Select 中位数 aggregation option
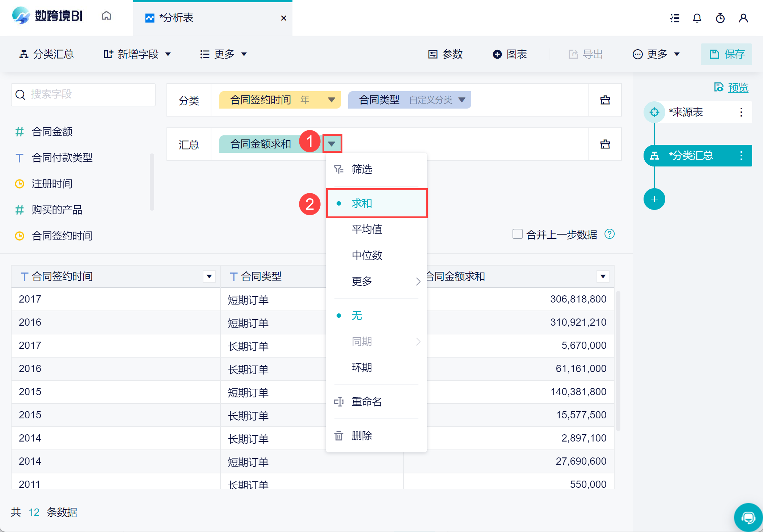Image resolution: width=763 pixels, height=532 pixels. (x=367, y=255)
